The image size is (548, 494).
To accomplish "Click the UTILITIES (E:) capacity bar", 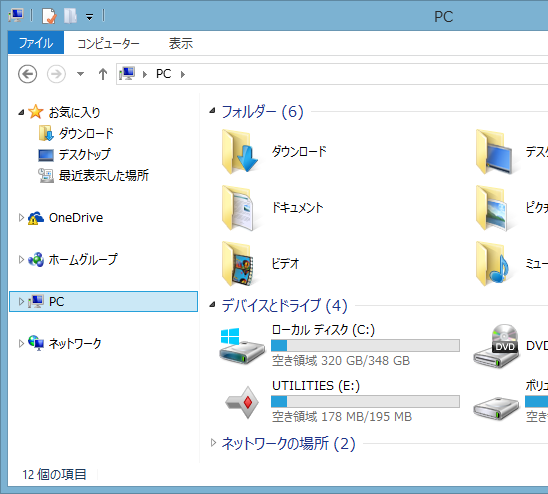I will pos(365,401).
